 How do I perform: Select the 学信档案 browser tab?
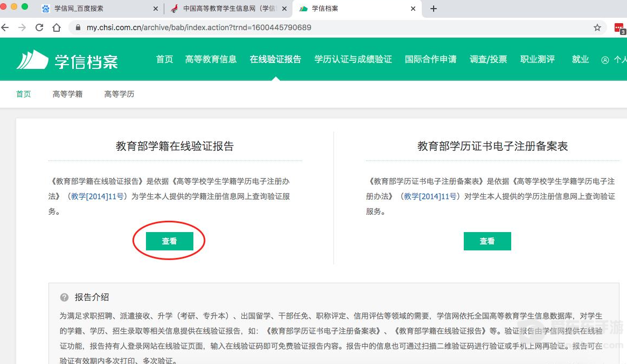click(x=358, y=9)
